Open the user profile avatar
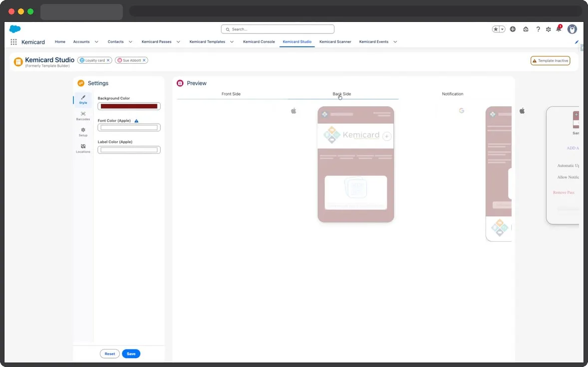 click(572, 29)
